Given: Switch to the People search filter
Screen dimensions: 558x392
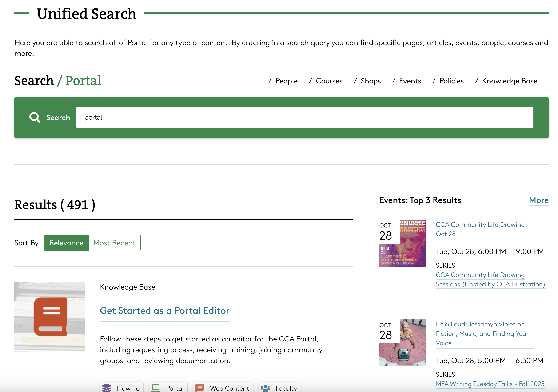Looking at the screenshot, I should point(286,81).
